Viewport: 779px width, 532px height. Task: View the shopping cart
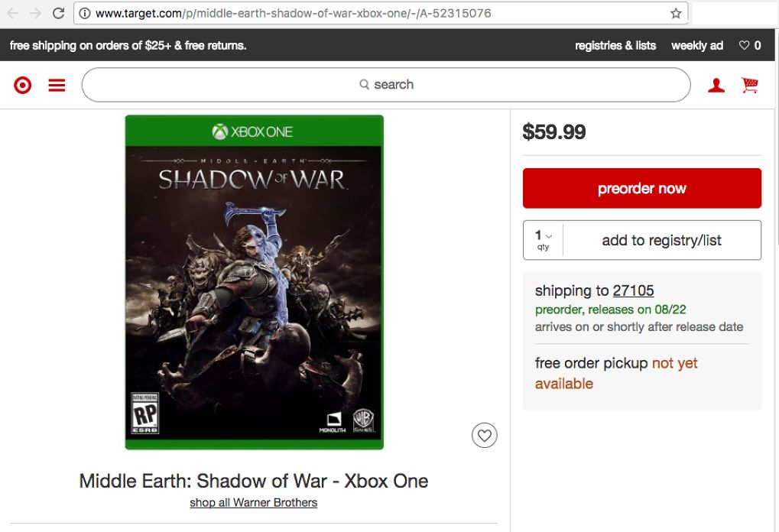click(750, 86)
